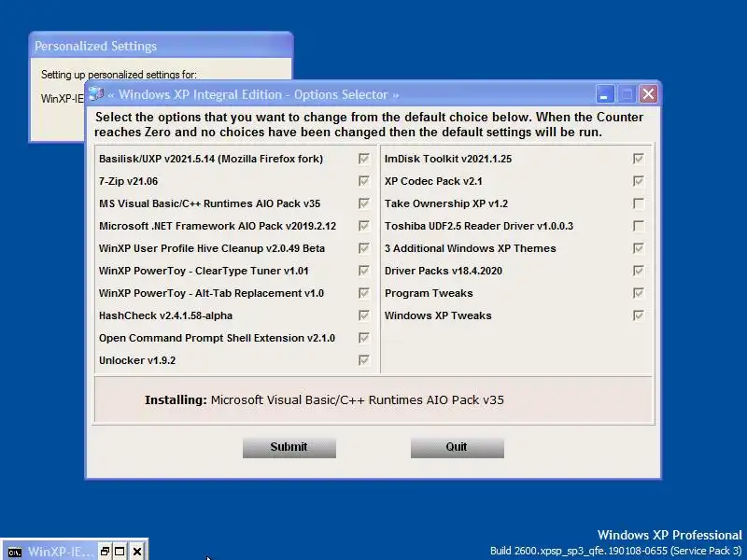Toggle Open Command Prompt Shell Extension checkbox
The height and width of the screenshot is (560, 747).
pos(364,338)
